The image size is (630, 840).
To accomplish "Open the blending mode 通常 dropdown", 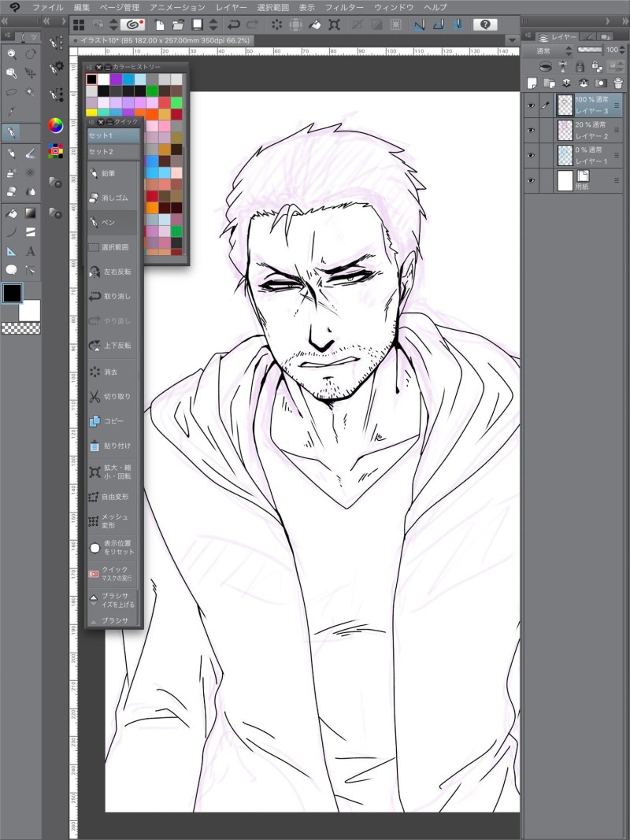I will click(x=547, y=50).
